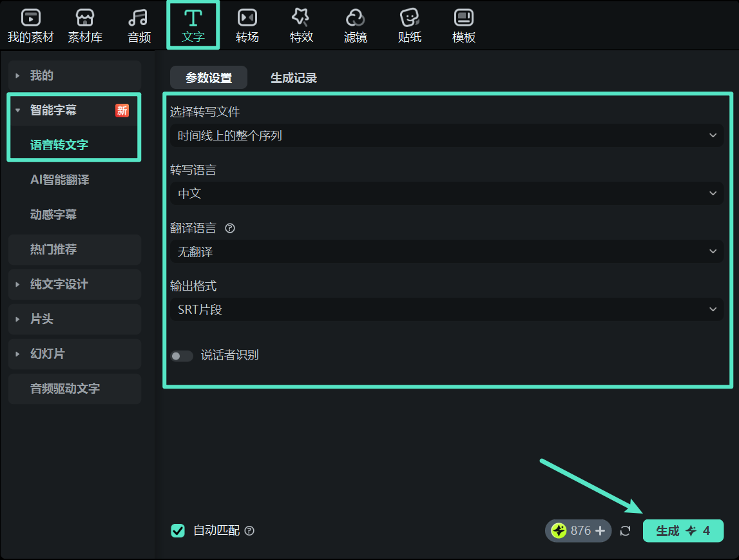The image size is (739, 560).
Task: Uncheck the 自动匹配 auto-match checkbox
Action: click(178, 530)
